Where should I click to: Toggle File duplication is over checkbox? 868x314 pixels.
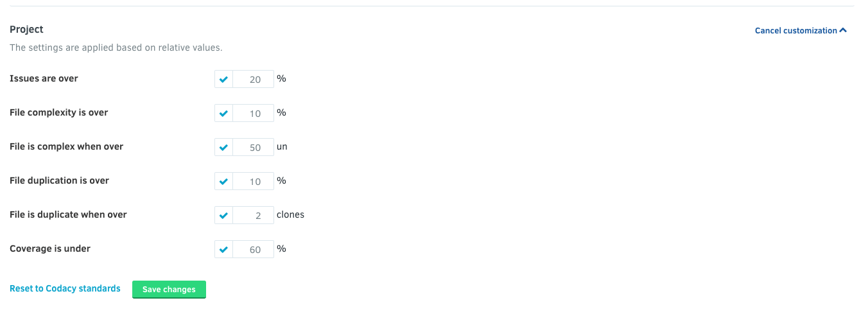coord(223,182)
